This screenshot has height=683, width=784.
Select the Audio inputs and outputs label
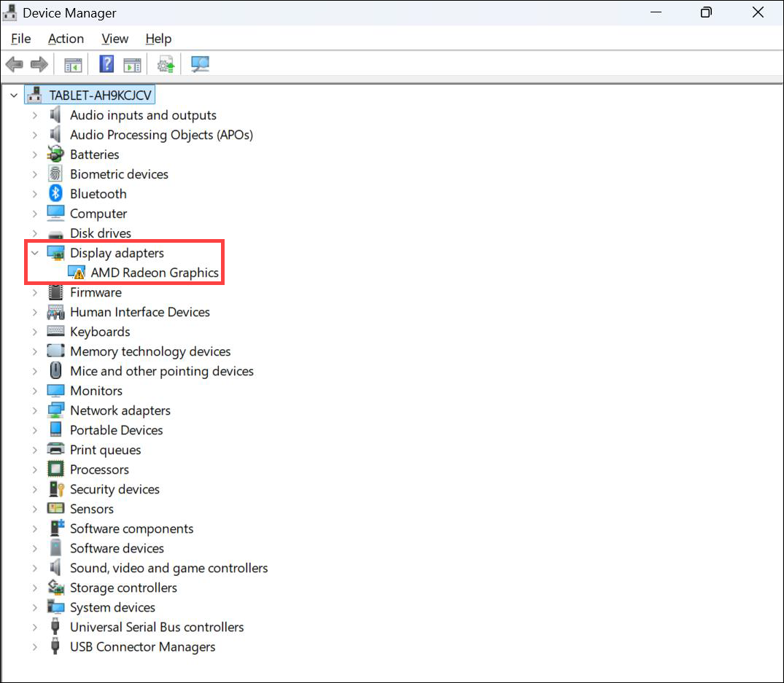pyautogui.click(x=143, y=115)
